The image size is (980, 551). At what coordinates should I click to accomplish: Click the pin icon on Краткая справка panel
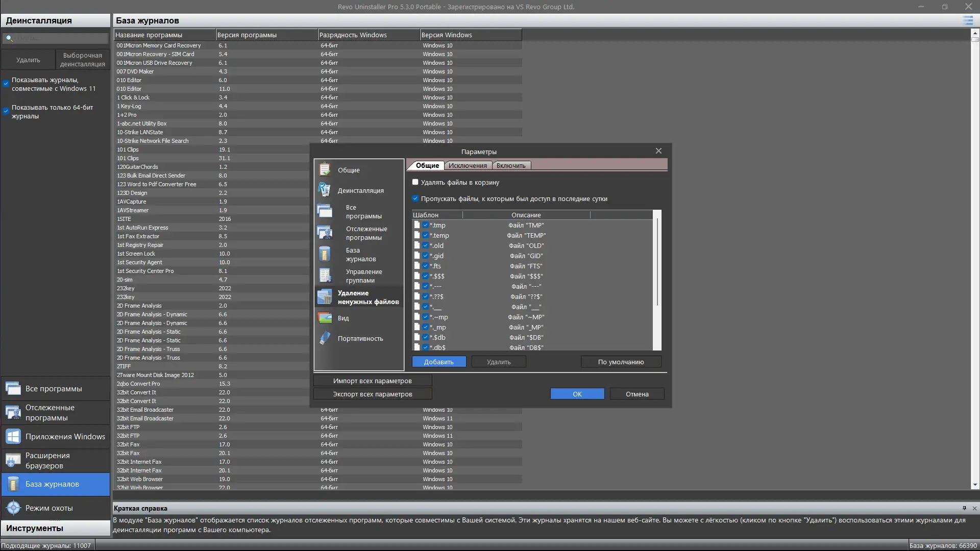[x=964, y=508]
